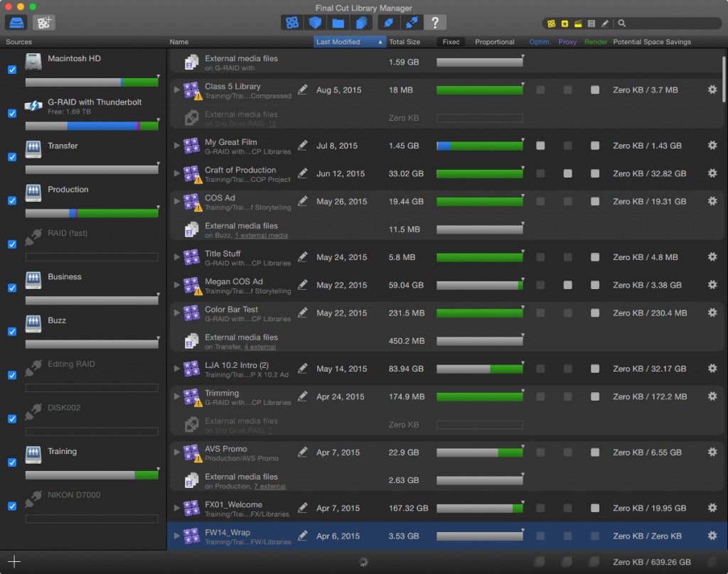Viewport: 728px width, 574px height.
Task: Click the drive sources toolbar icon
Action: tap(17, 22)
